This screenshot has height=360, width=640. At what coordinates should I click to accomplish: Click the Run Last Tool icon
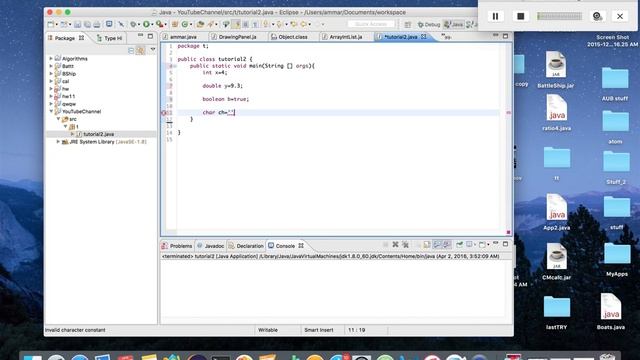160,24
